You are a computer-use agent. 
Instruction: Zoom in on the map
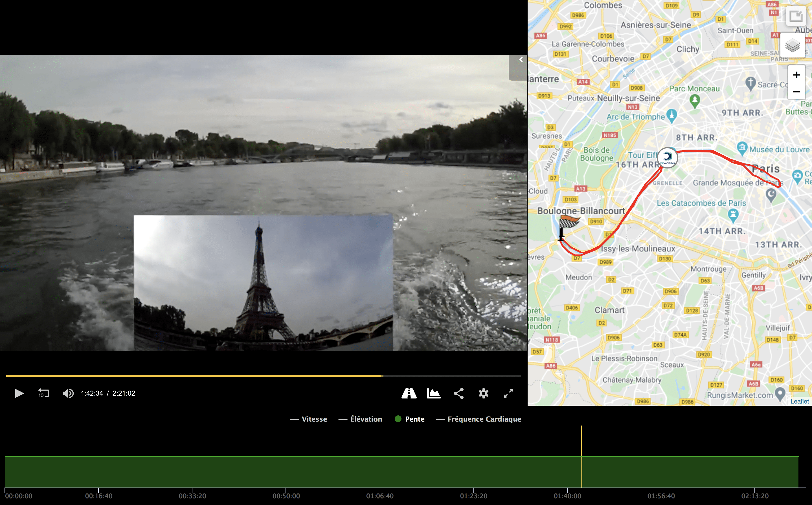[796, 75]
